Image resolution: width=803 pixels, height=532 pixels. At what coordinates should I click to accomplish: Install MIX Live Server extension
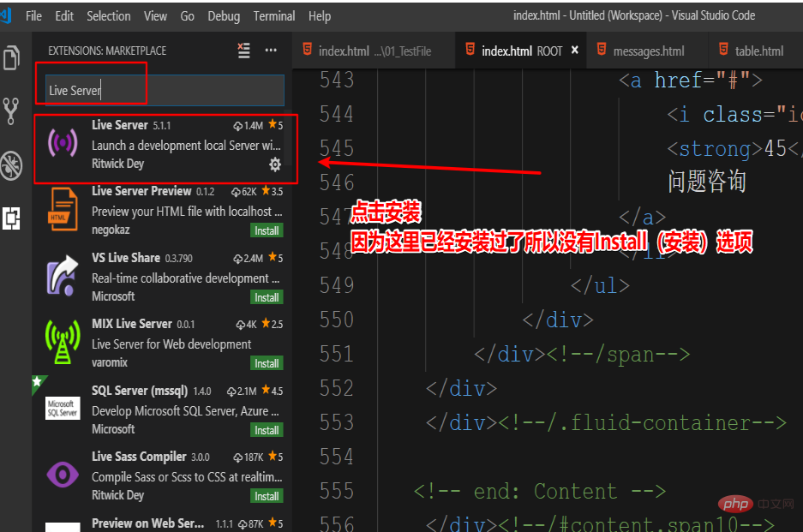click(x=267, y=363)
